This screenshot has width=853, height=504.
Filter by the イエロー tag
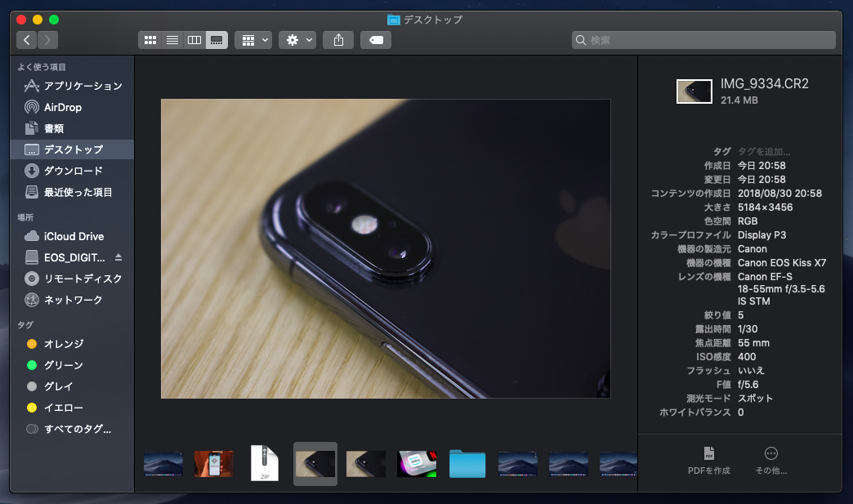pyautogui.click(x=72, y=408)
